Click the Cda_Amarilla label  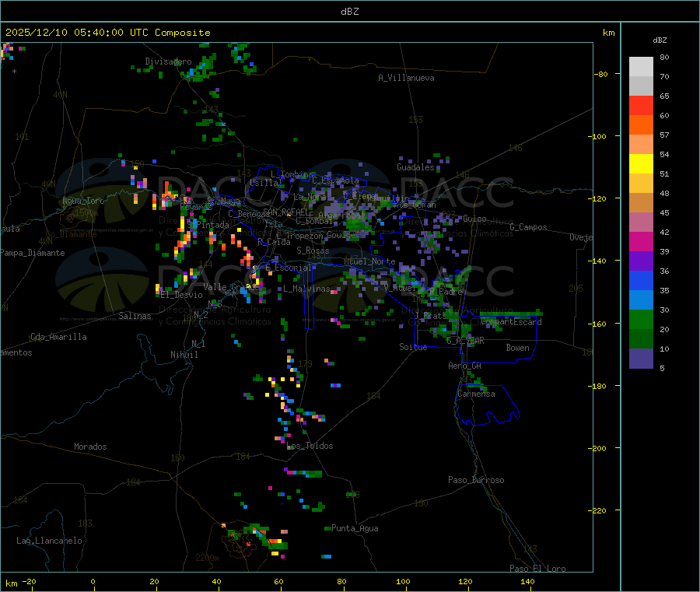[58, 337]
